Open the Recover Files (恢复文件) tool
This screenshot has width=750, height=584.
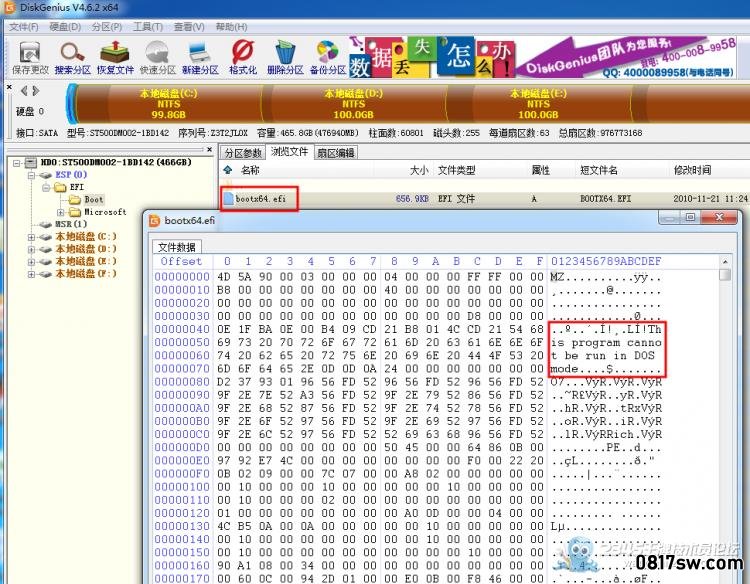115,57
